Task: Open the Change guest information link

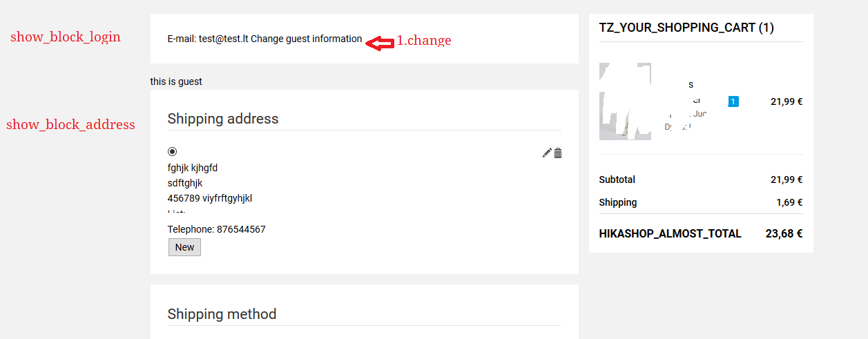Action: click(306, 39)
